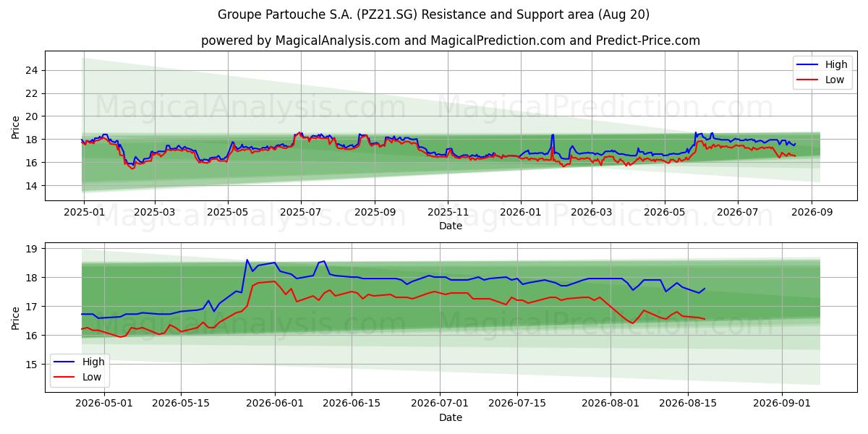
Task: Click the '2026-09-01' date tick
Action: [783, 404]
